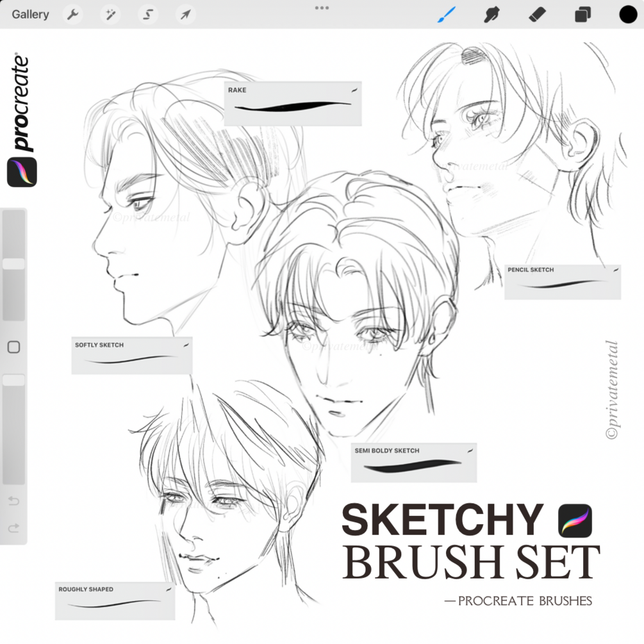Tap the square modify button between sidebar sliders
Viewport: 644px width, 644px height.
pyautogui.click(x=13, y=345)
